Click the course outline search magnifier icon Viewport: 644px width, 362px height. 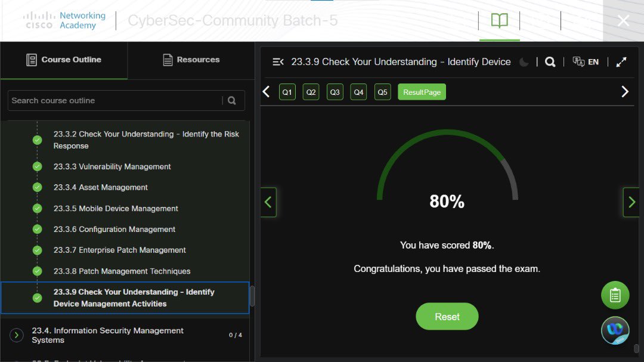point(232,101)
